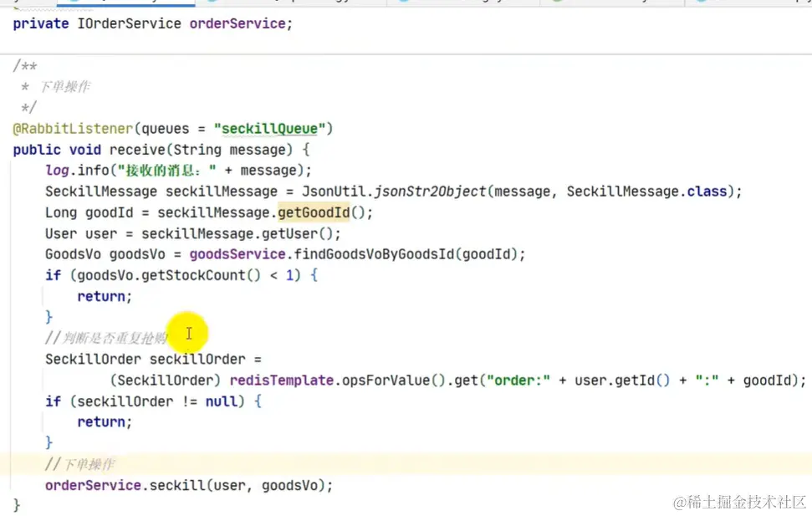
Task: Click the IOrderService type in the field declaration
Action: pos(129,23)
